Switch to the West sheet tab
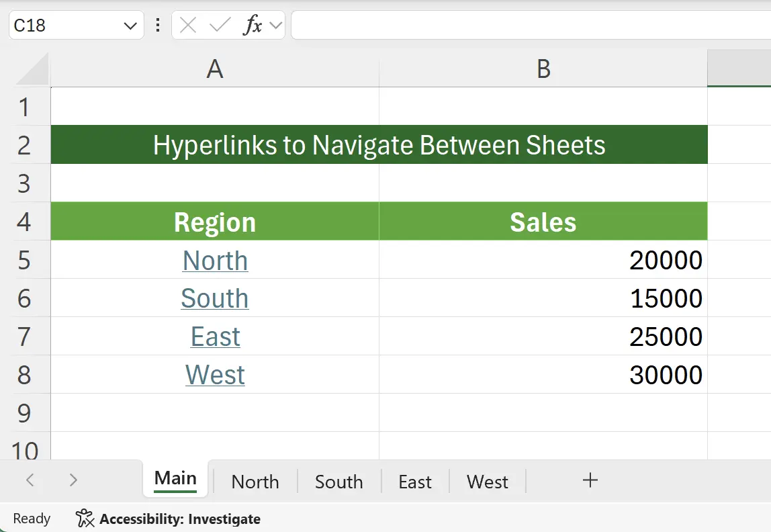Image resolution: width=771 pixels, height=532 pixels. click(x=487, y=481)
